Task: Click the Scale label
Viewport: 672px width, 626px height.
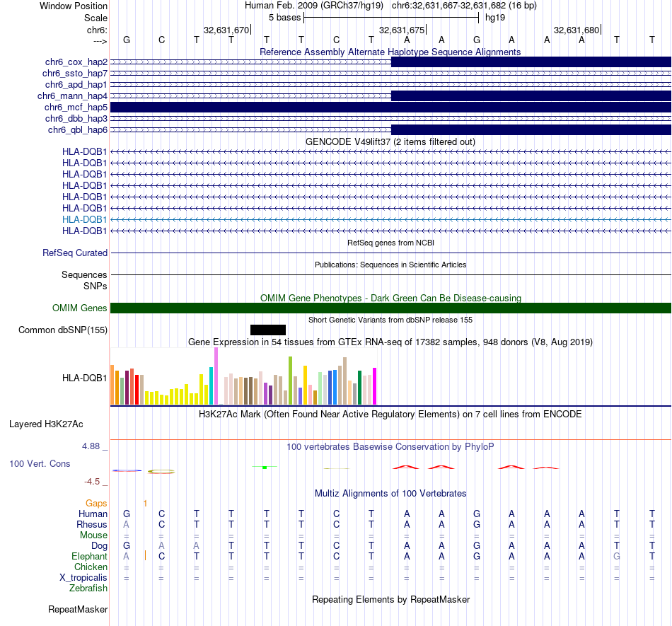Action: [96, 18]
